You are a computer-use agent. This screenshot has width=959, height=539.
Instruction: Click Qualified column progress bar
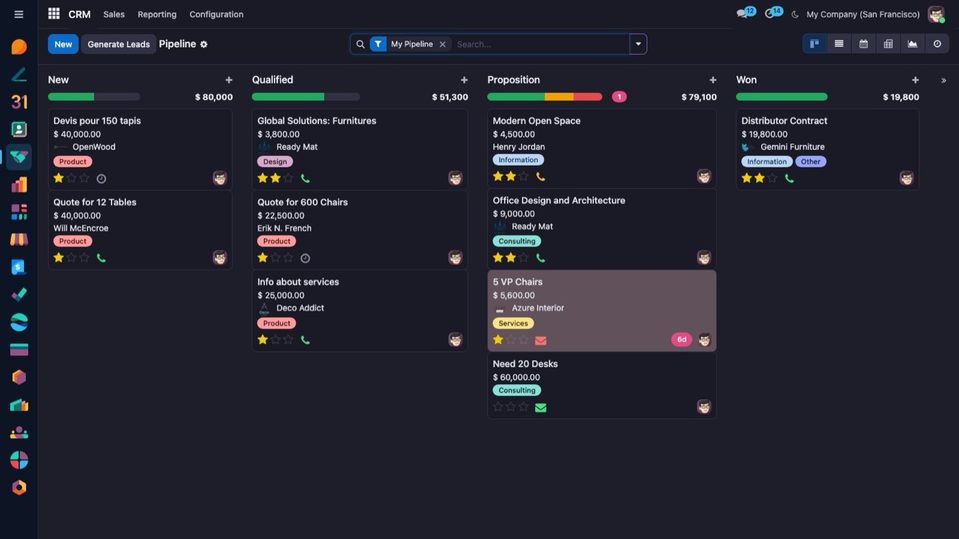(x=306, y=97)
